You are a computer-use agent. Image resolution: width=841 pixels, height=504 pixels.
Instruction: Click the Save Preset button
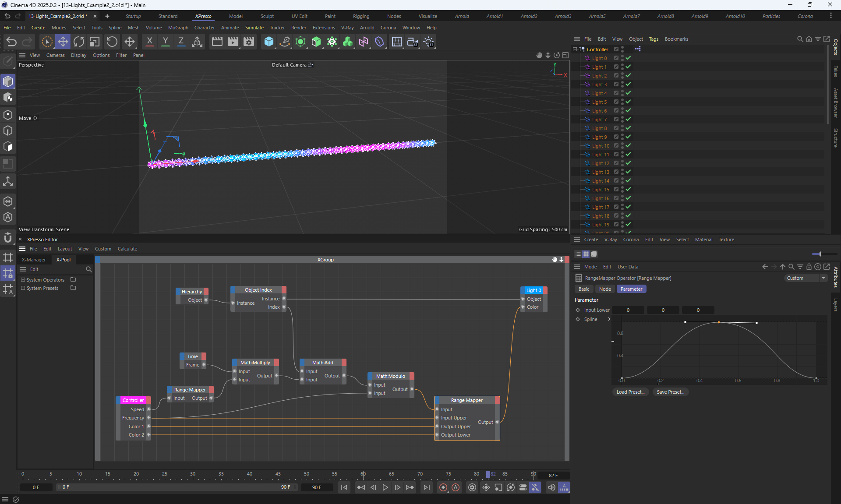[x=670, y=392]
